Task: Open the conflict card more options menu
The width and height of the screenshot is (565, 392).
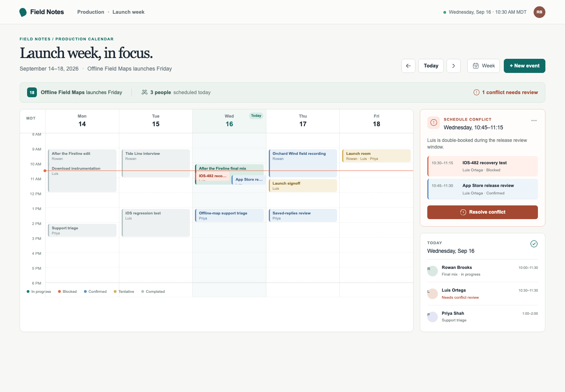Action: point(534,120)
